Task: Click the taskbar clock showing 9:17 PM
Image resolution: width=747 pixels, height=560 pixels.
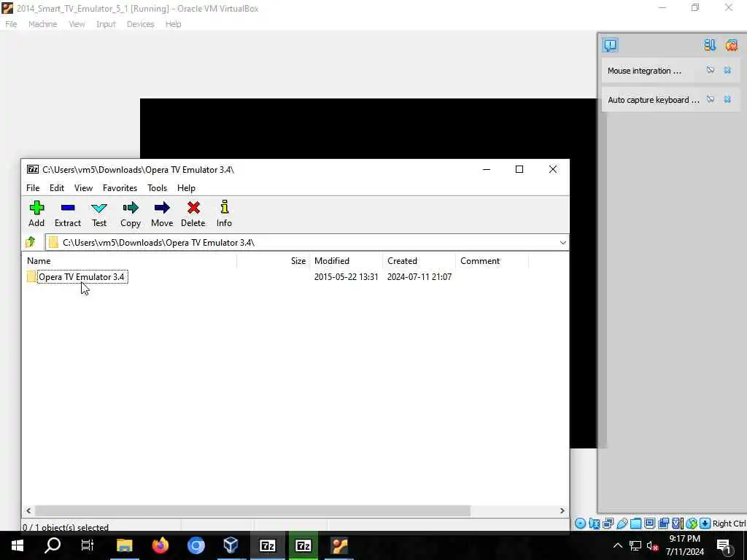Action: click(x=684, y=545)
